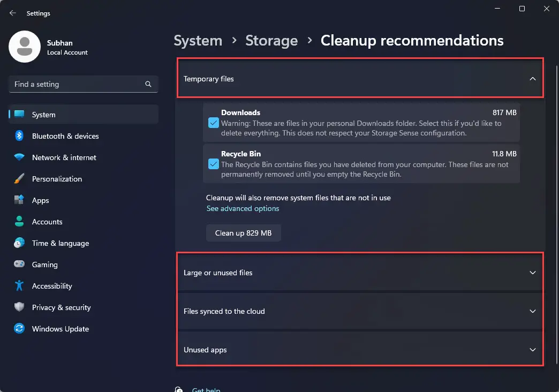
Task: Click the Apps icon in sidebar
Action: (19, 200)
